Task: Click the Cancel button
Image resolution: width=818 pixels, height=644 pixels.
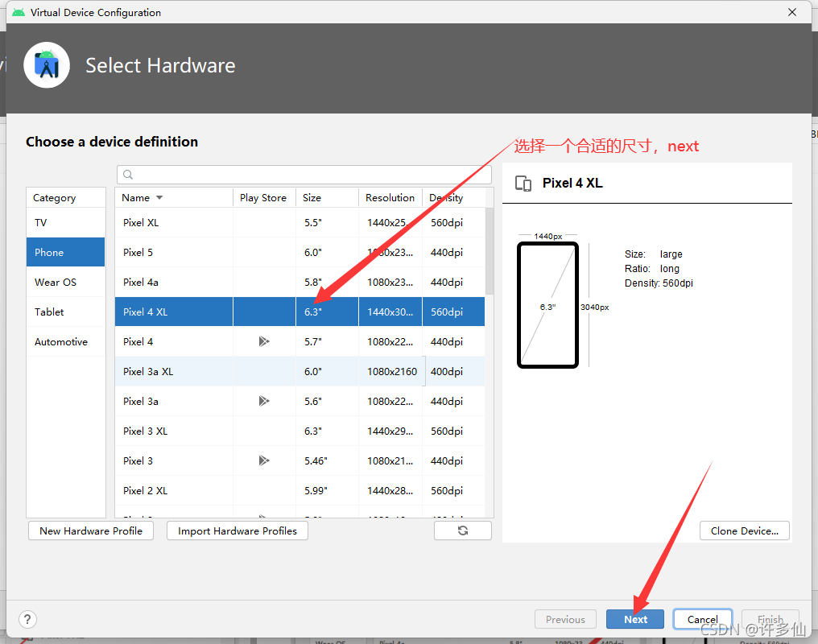Action: pos(702,619)
